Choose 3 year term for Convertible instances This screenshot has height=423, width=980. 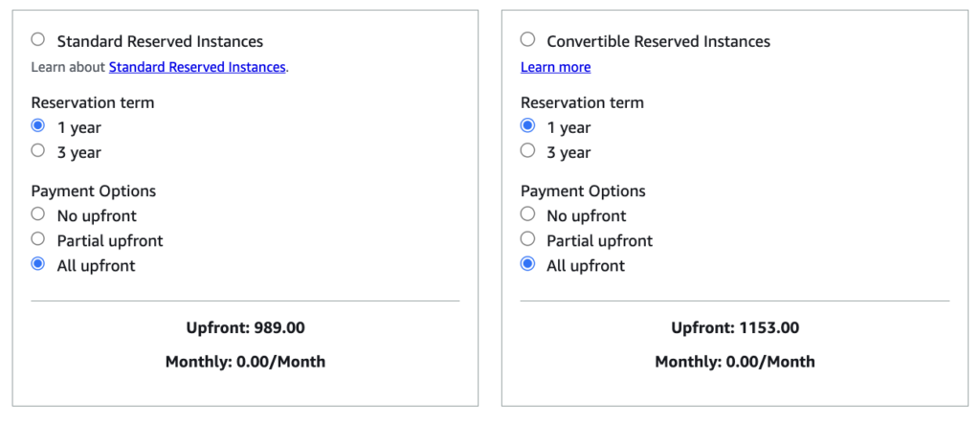(527, 150)
